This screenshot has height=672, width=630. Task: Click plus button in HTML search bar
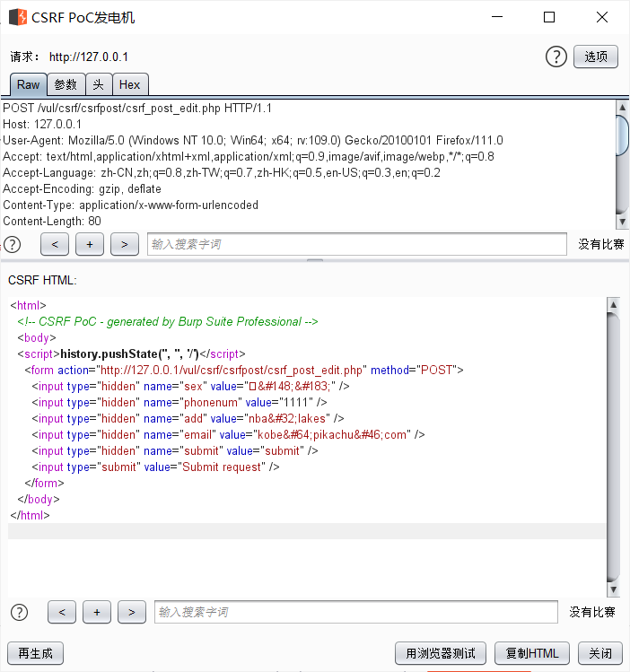tap(97, 612)
